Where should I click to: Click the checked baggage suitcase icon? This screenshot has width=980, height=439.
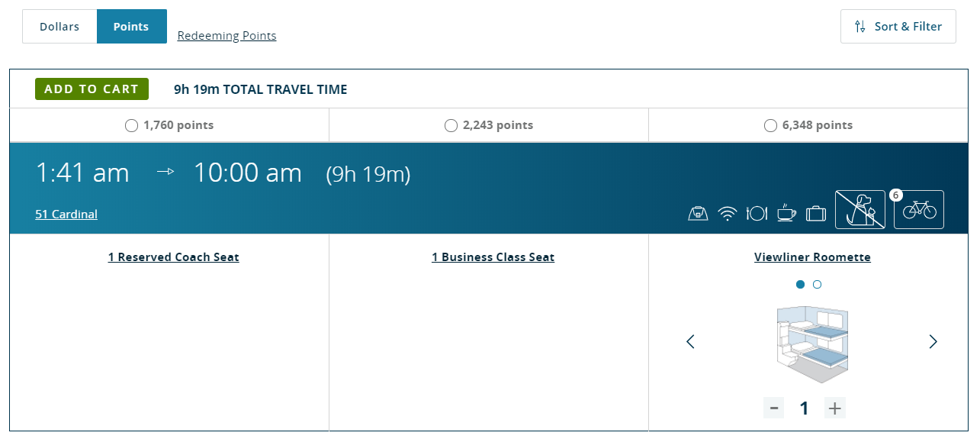(x=816, y=214)
